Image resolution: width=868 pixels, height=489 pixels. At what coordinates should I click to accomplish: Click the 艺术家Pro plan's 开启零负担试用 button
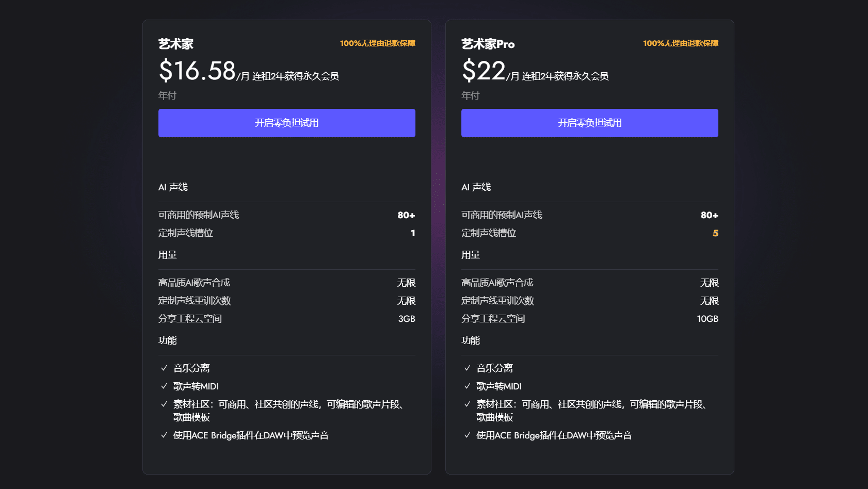pos(589,123)
